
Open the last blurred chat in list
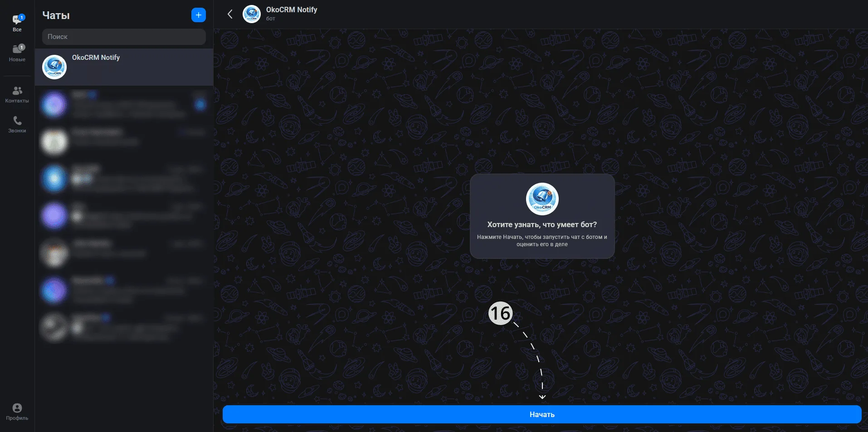point(124,327)
